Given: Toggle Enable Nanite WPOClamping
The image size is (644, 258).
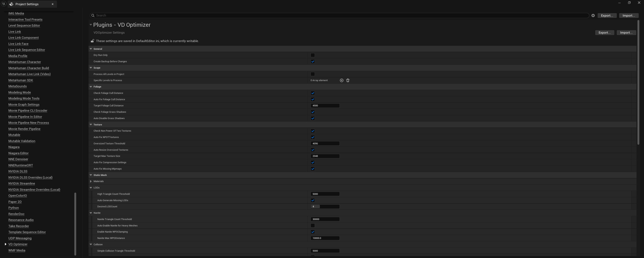Looking at the screenshot, I should (313, 232).
